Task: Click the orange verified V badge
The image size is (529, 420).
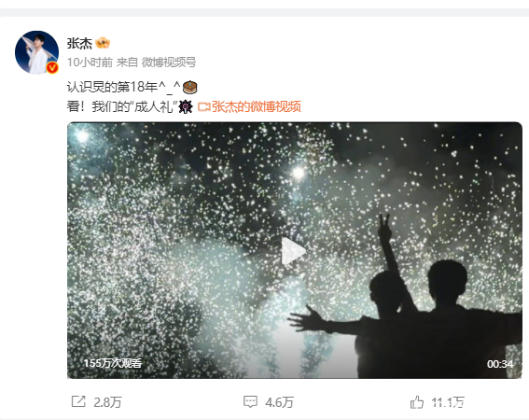Action: click(52, 68)
